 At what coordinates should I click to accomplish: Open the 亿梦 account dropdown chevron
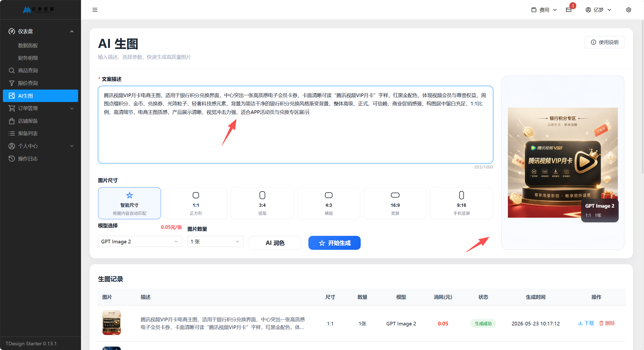[609, 10]
